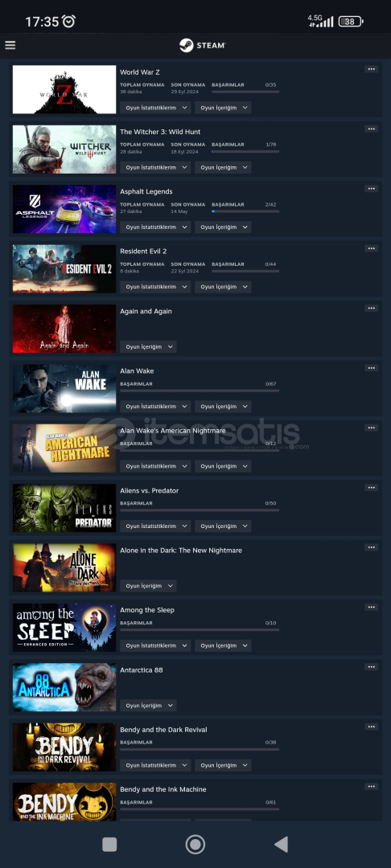This screenshot has height=868, width=391.
Task: Expand Oyun İçeriğim for Among the Sleep
Action: [223, 645]
